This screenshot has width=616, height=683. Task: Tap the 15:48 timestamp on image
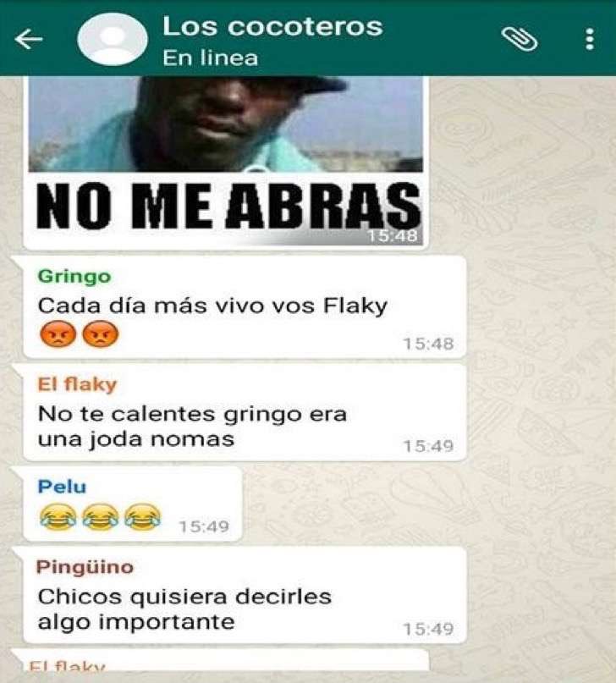[393, 235]
